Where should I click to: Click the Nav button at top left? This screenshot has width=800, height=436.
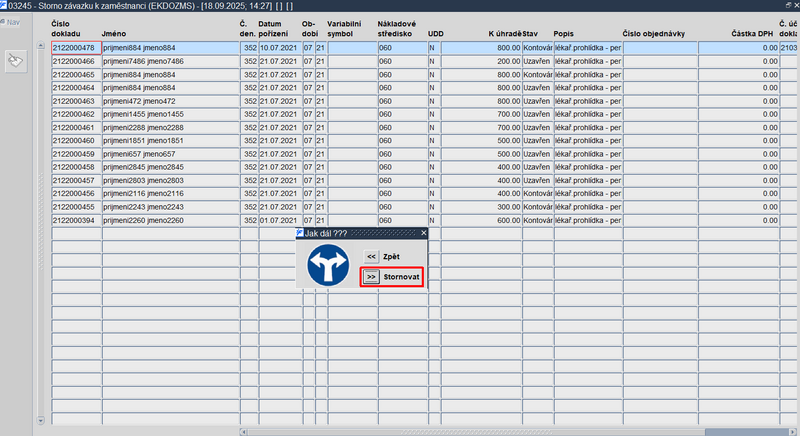click(x=10, y=22)
